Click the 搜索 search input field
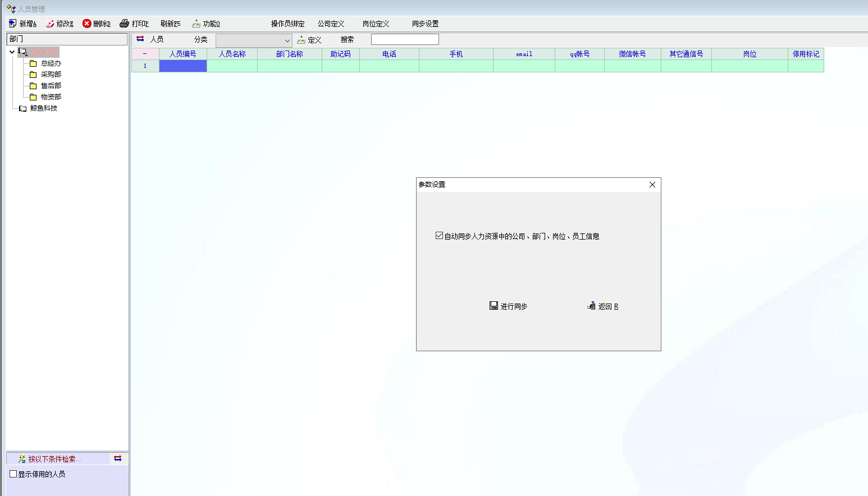Screen dimensions: 868x496 pos(404,39)
